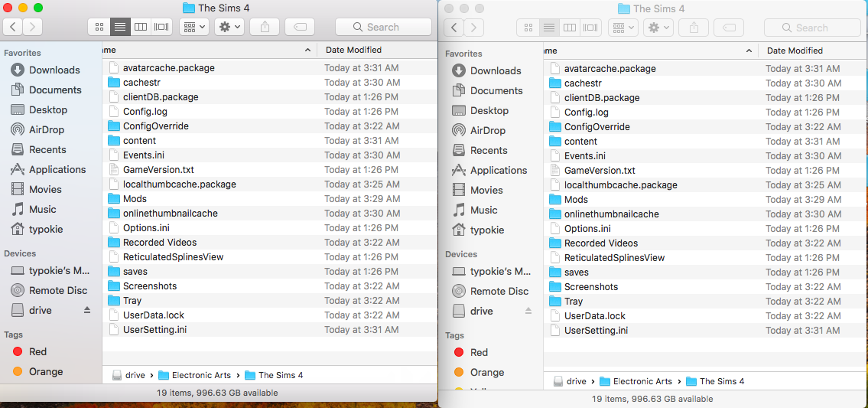Viewport: 868px width, 408px height.
Task: Switch right window to cover flow view
Action: 590,27
